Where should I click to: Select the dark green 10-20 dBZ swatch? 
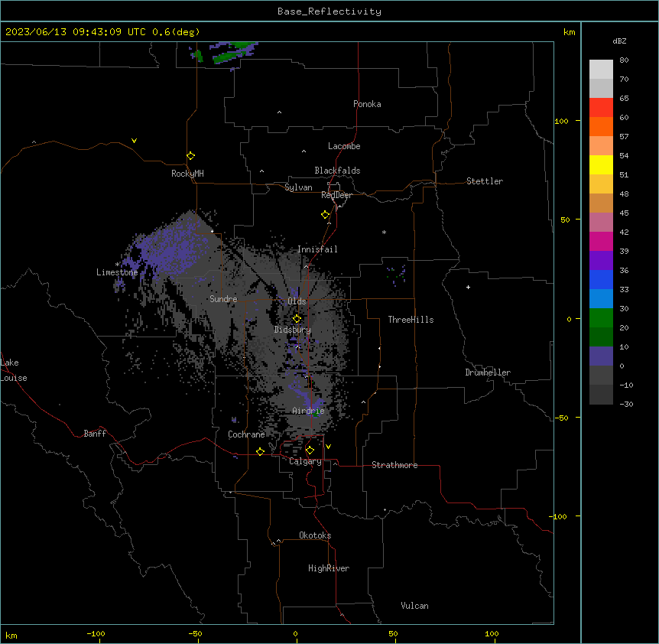(601, 337)
